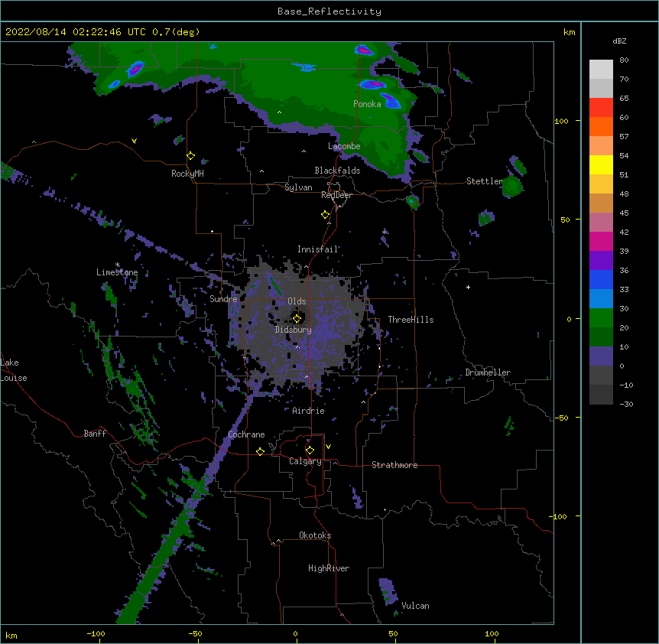The image size is (659, 644).
Task: Click the HighRiver label
Action: tap(329, 568)
